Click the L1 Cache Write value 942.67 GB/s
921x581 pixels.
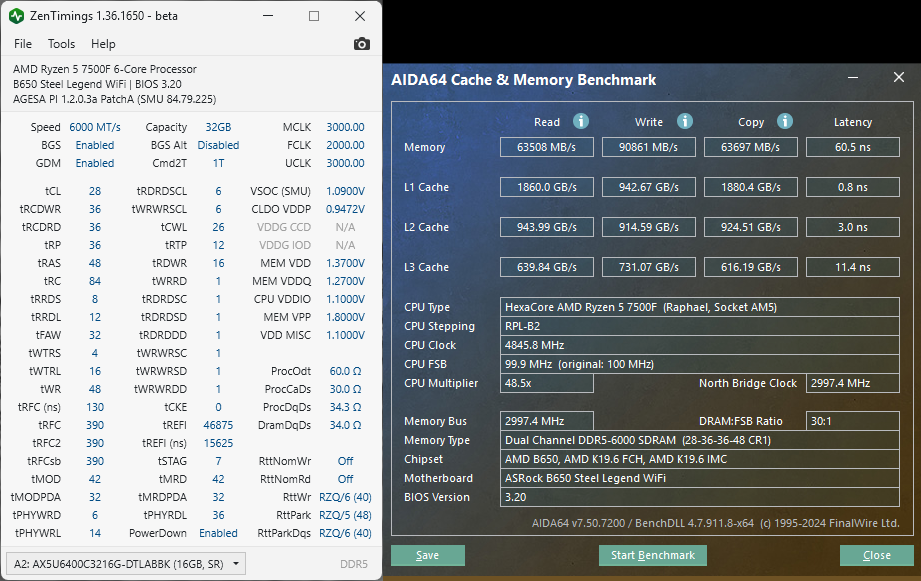coord(648,187)
